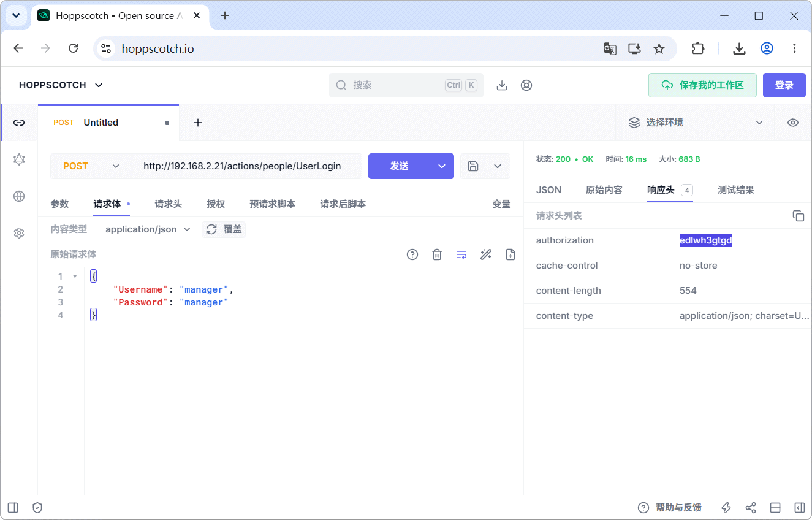Open the Chrome profile icon
This screenshot has height=520, width=812.
(767, 48)
